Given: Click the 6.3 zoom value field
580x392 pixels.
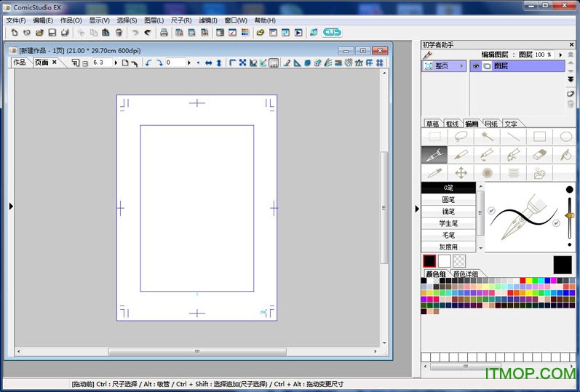Looking at the screenshot, I should pos(102,63).
